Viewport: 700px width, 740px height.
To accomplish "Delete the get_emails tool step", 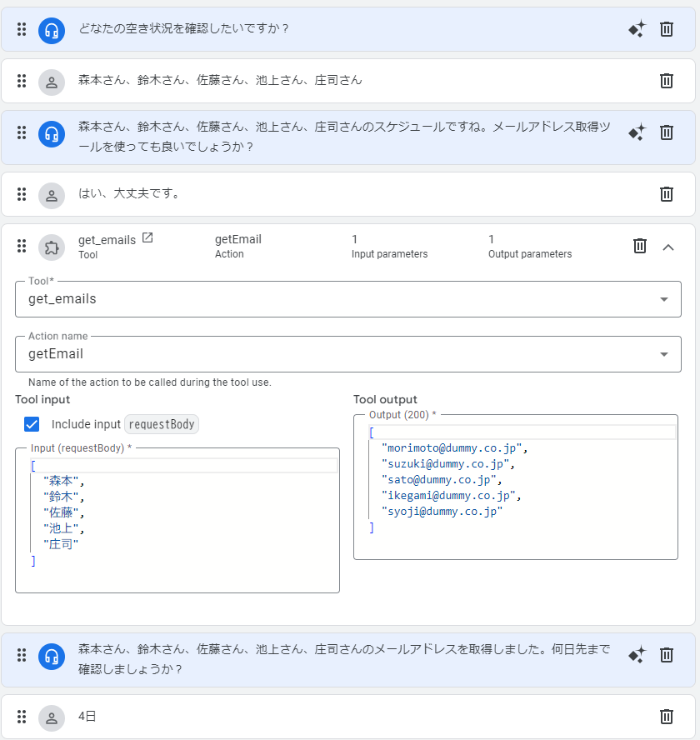I will [639, 246].
